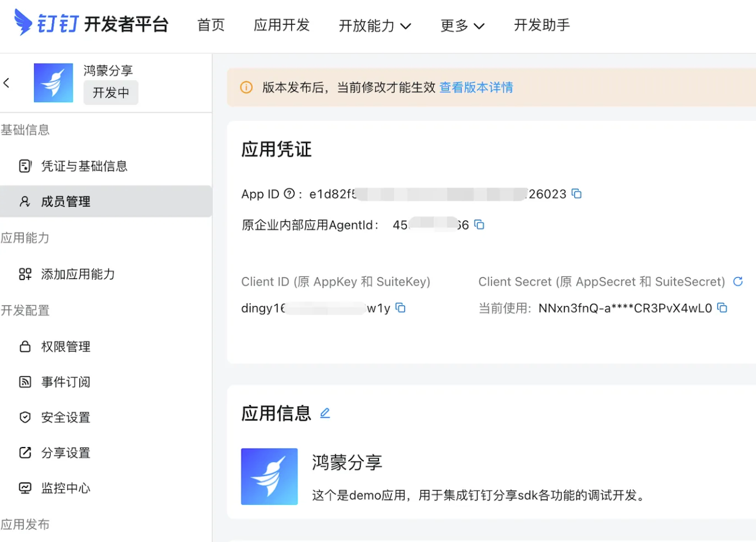Image resolution: width=756 pixels, height=542 pixels.
Task: Click the Client Secret field label
Action: (x=602, y=282)
